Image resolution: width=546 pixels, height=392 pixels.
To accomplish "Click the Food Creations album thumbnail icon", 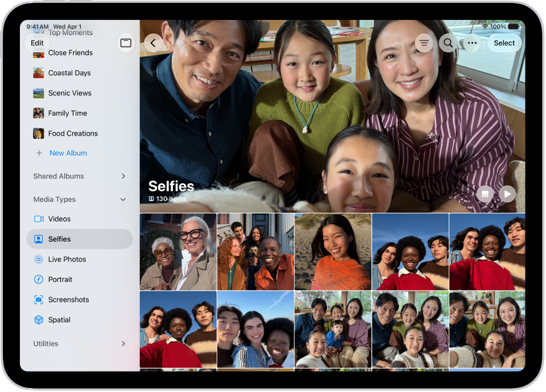I will (38, 133).
